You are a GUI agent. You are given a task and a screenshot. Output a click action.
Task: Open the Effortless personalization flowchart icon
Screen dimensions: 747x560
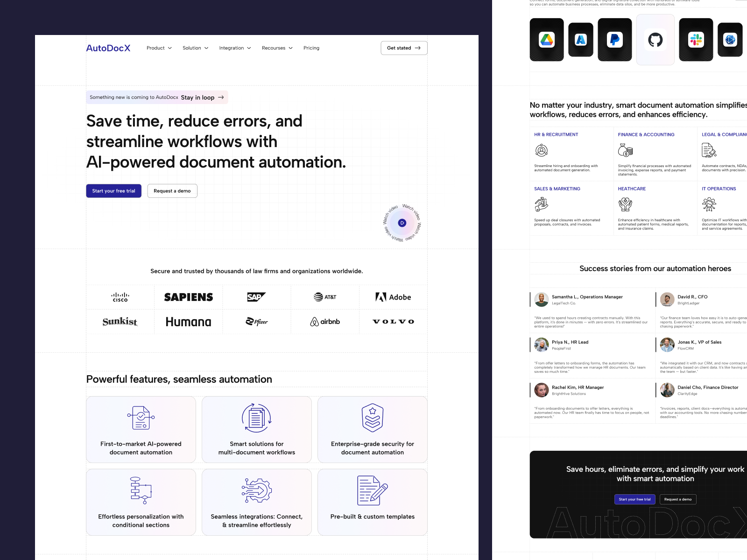point(141,490)
